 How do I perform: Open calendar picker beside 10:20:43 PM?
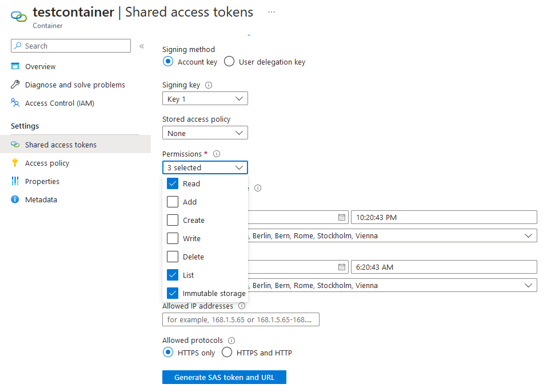[342, 217]
